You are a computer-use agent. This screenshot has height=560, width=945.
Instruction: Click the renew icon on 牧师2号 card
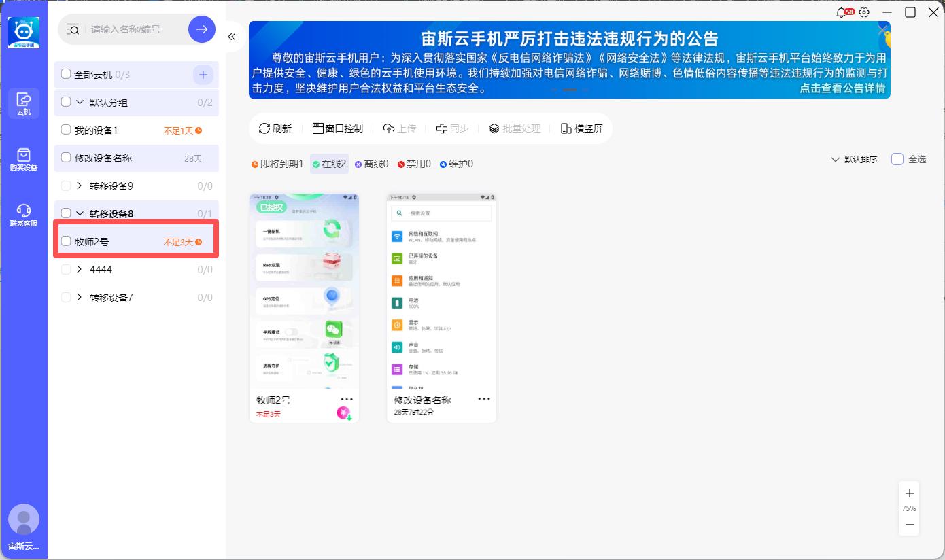click(x=344, y=413)
